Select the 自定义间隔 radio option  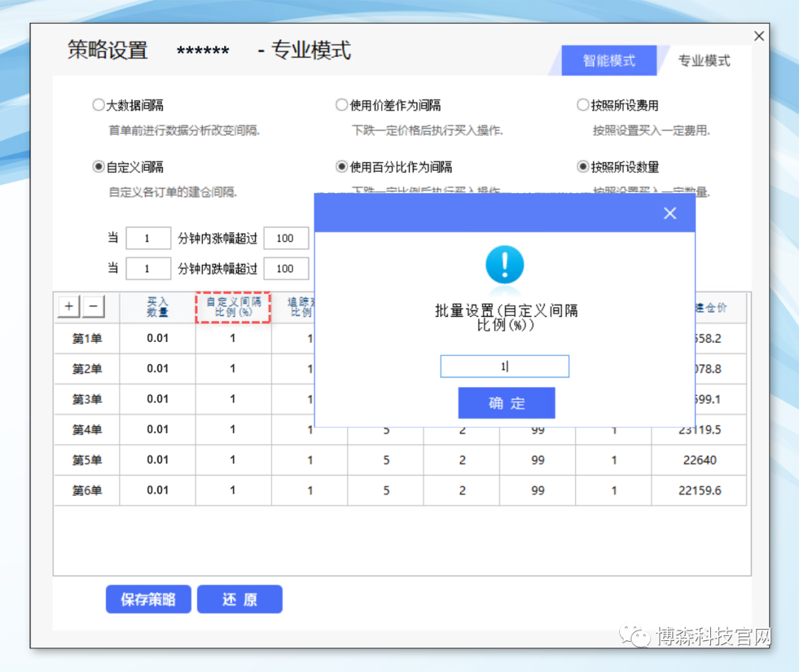pos(98,167)
